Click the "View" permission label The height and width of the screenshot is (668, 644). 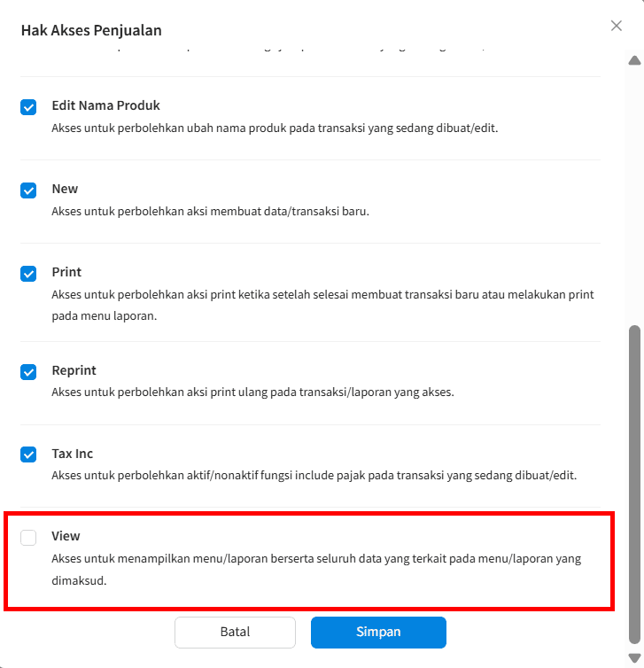pyautogui.click(x=66, y=536)
